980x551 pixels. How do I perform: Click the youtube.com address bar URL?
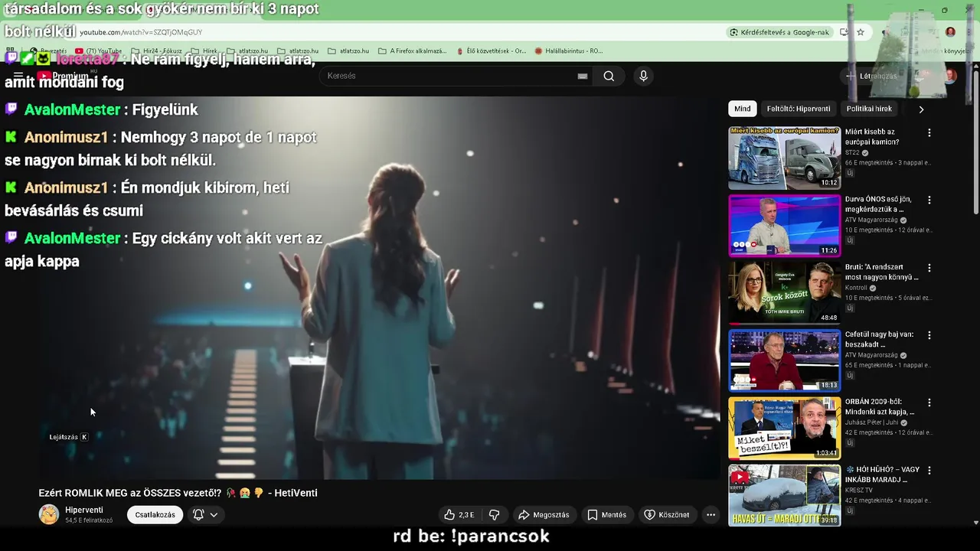141,32
